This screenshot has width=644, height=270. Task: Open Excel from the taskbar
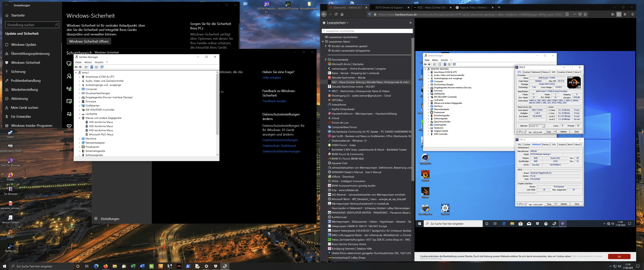click(133, 266)
